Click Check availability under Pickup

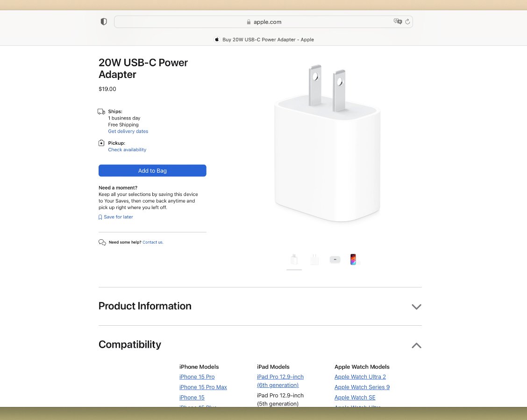(x=127, y=149)
